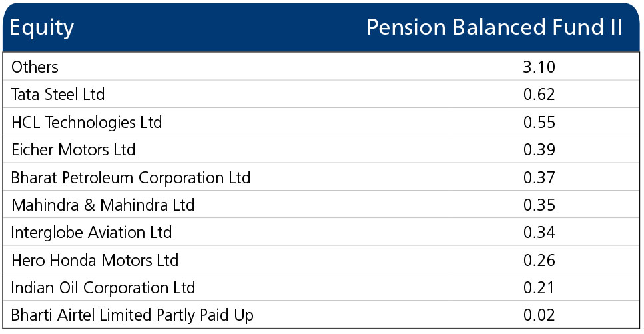644x334 pixels.
Task: Select the Others row label
Action: pyautogui.click(x=35, y=67)
